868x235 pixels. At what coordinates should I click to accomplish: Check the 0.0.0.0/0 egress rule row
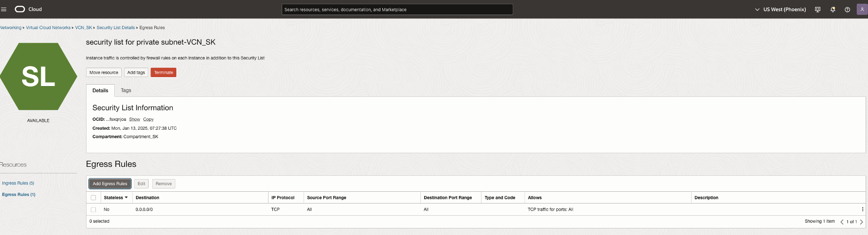click(x=93, y=210)
